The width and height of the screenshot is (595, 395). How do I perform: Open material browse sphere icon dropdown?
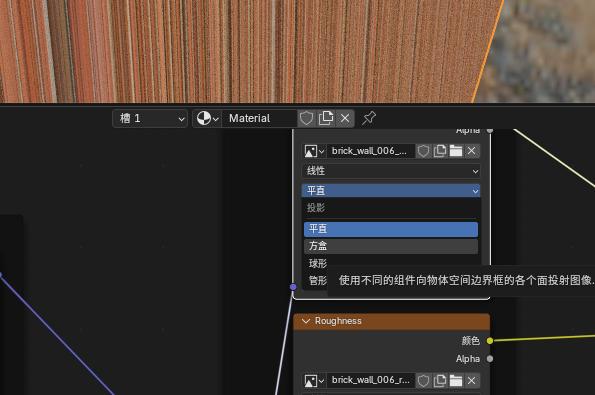pos(207,118)
